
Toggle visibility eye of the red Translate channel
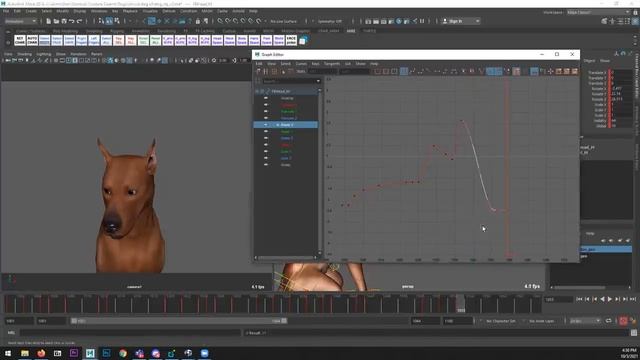click(x=266, y=105)
